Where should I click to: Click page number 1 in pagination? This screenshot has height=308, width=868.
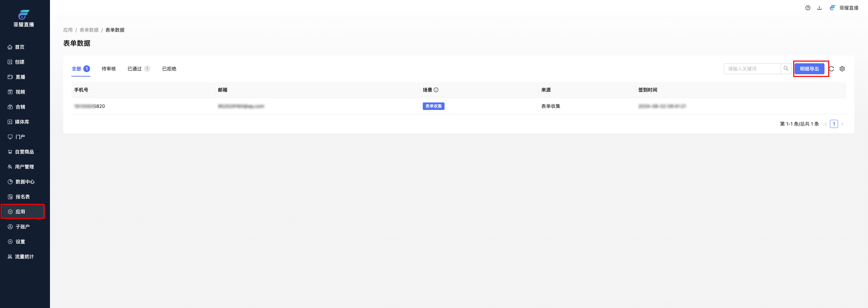(x=834, y=124)
